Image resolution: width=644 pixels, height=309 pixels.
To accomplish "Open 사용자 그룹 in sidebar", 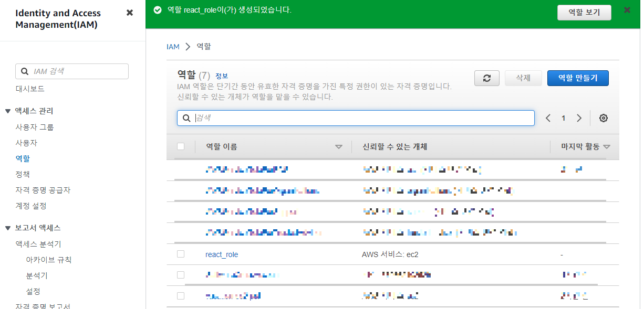I will click(35, 127).
